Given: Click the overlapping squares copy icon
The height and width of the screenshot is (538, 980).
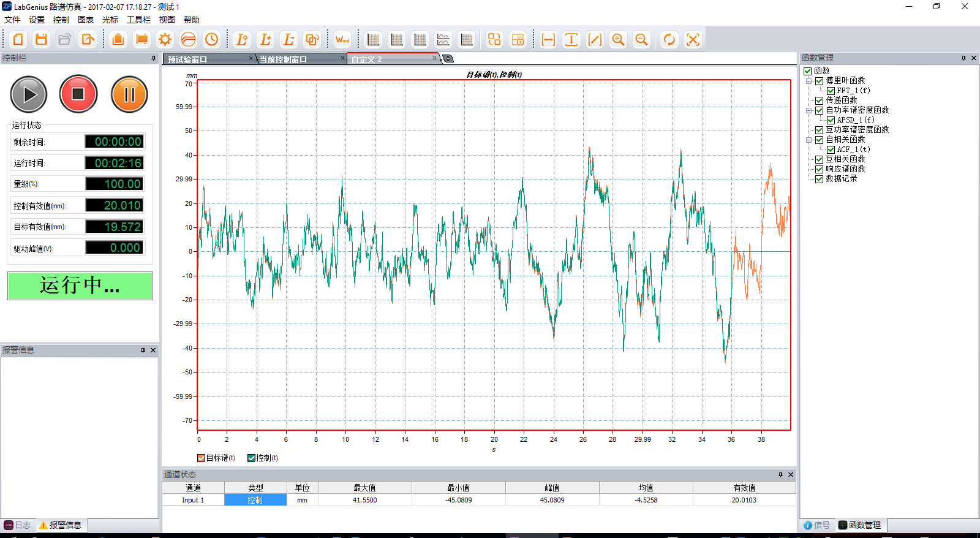Looking at the screenshot, I should 312,40.
